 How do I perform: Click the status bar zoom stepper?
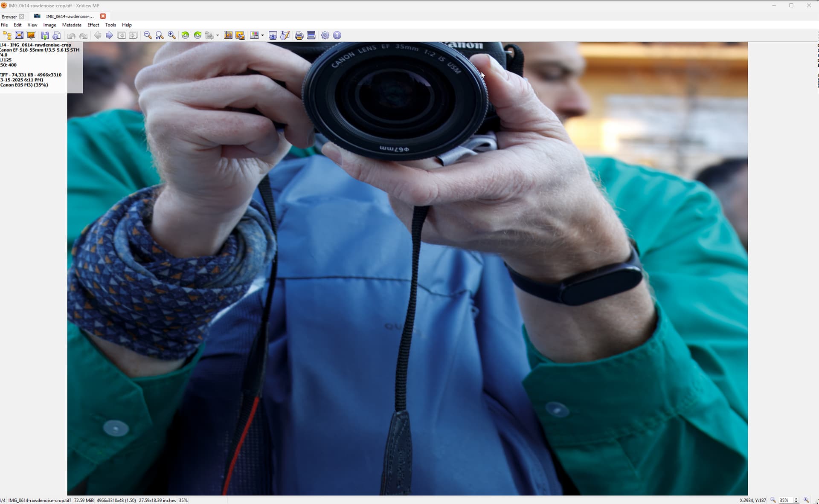coord(796,500)
